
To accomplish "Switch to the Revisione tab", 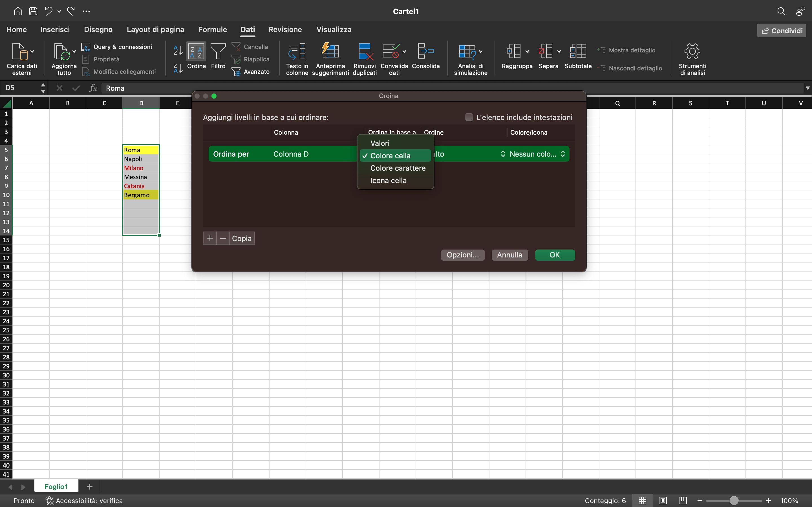I will 285,30.
